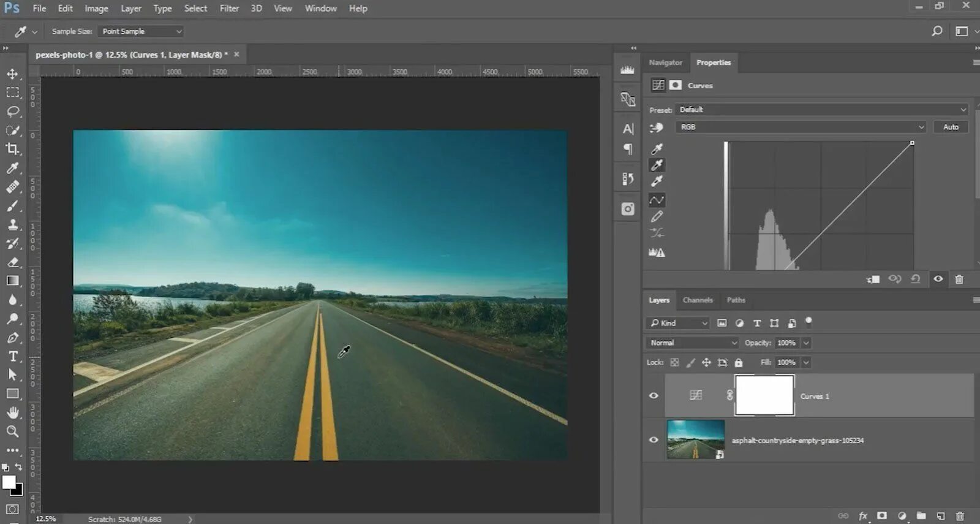This screenshot has height=524, width=980.
Task: Select the Clone Stamp tool
Action: pyautogui.click(x=12, y=224)
